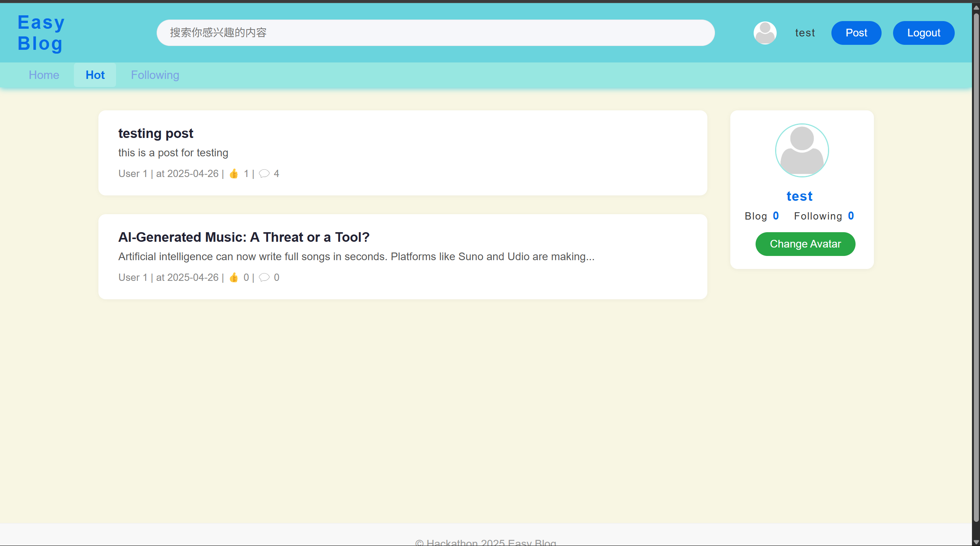
Task: Click comment bubble icon on testing post
Action: [264, 174]
